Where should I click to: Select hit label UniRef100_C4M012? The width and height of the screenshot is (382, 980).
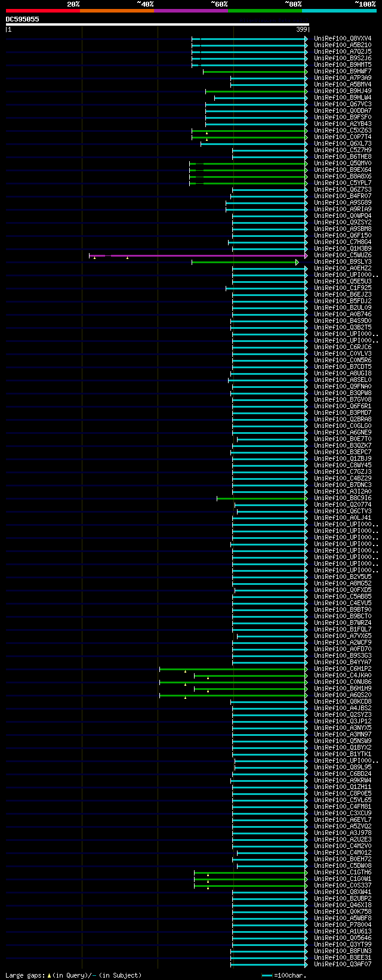click(x=343, y=852)
